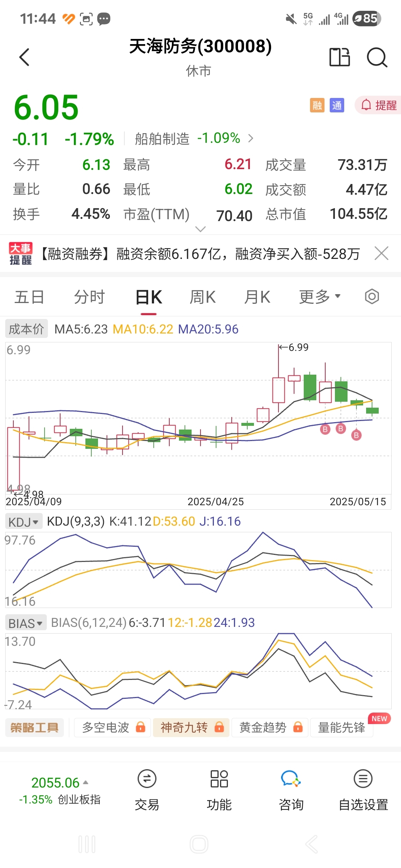Open 黄金趋势 strategy tool
This screenshot has height=868, width=401.
pos(270,727)
